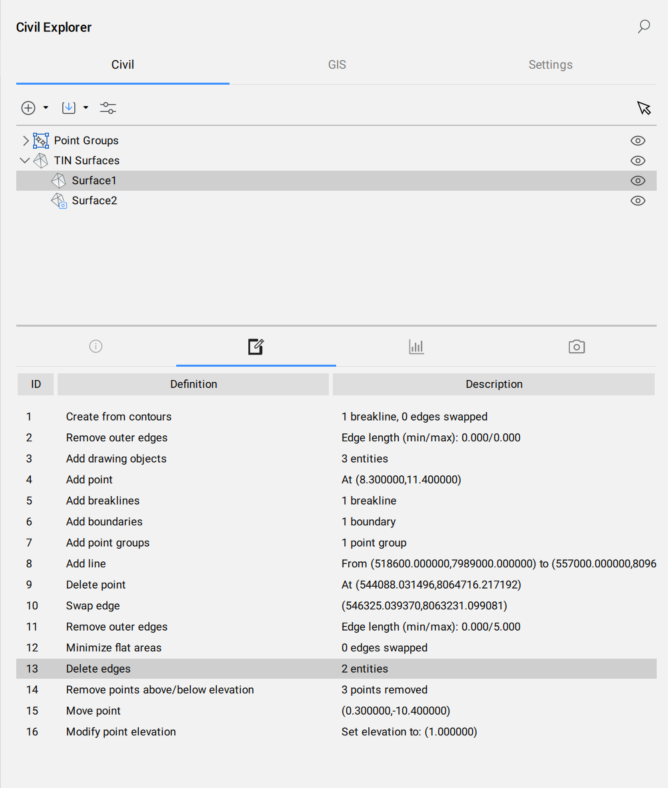Open the info icon tab
This screenshot has height=788, width=668.
coord(96,347)
